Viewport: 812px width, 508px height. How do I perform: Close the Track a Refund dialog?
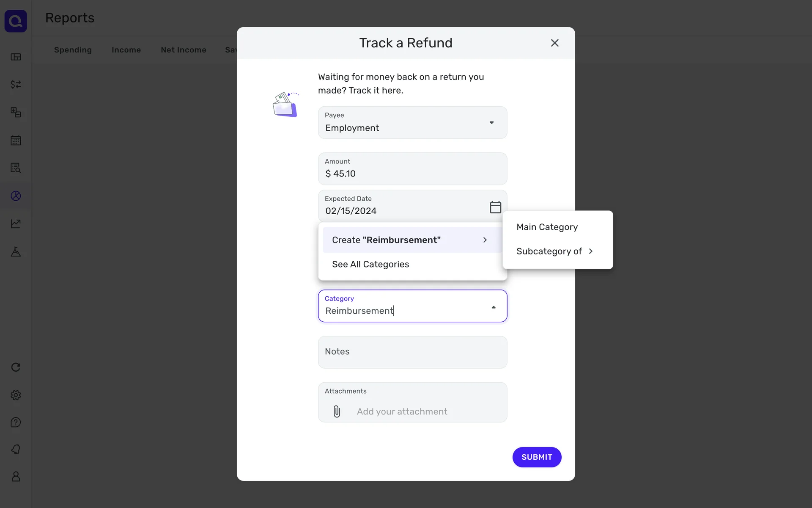pos(554,43)
